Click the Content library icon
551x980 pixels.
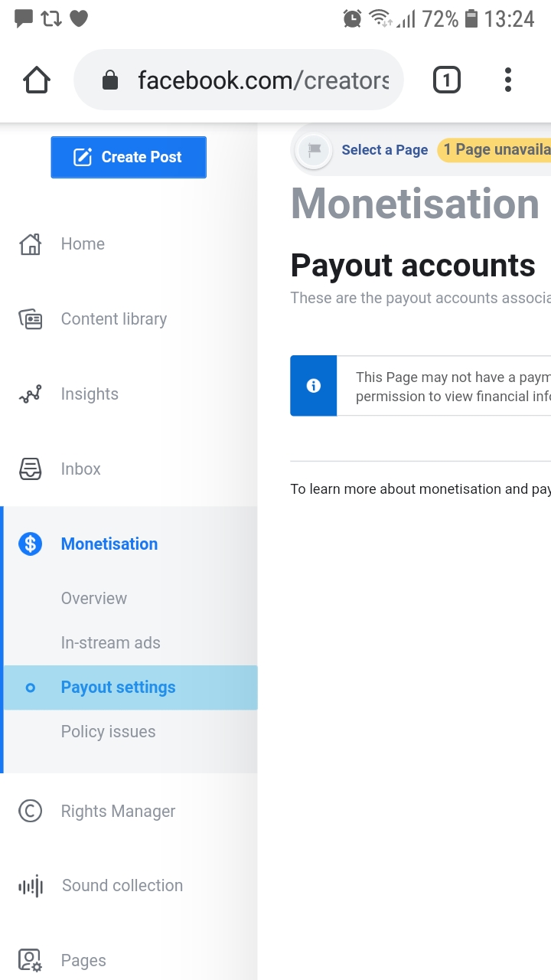(x=30, y=319)
